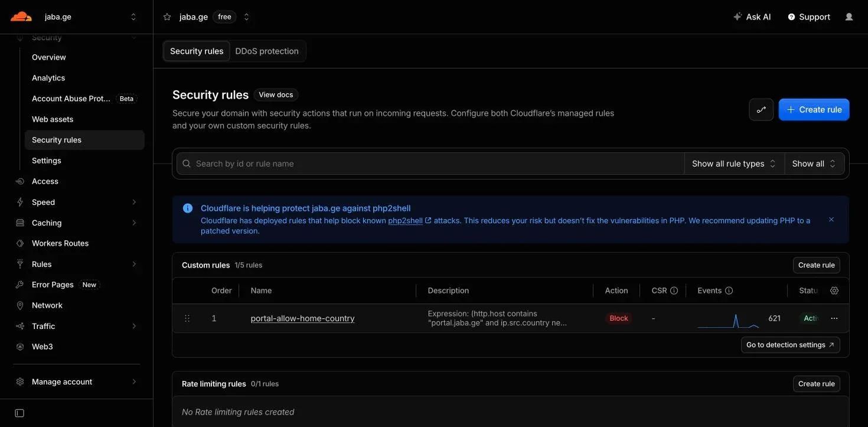868x427 pixels.
Task: Click Create rule in Custom rules section
Action: [x=817, y=265]
